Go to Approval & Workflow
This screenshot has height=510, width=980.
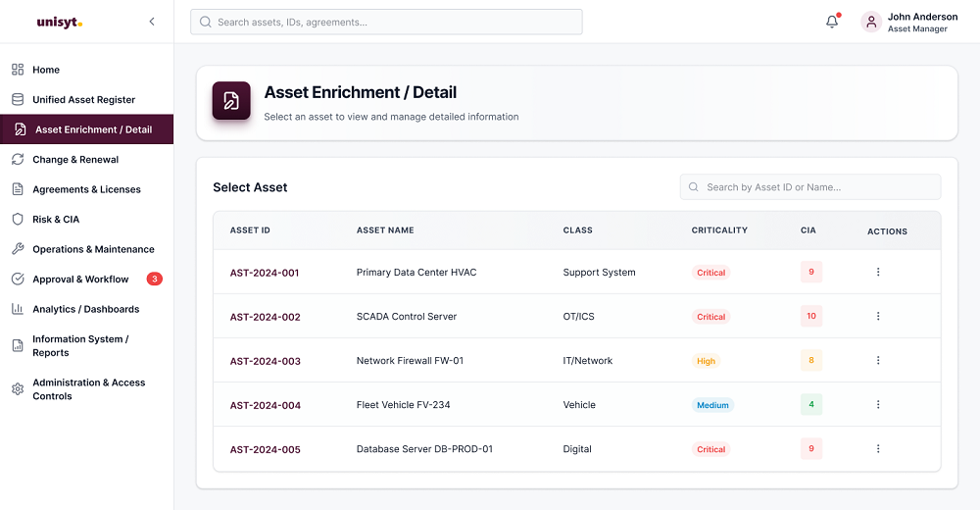[87, 280]
